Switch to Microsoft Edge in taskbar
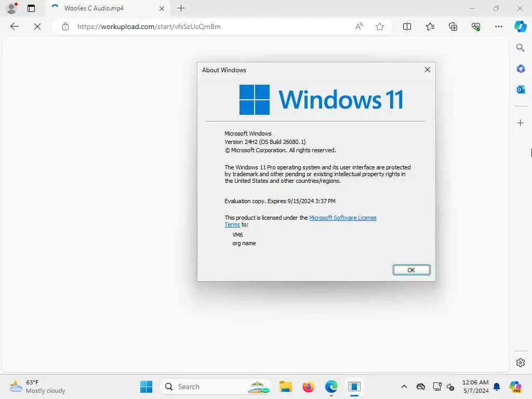Image resolution: width=532 pixels, height=399 pixels. 331,387
